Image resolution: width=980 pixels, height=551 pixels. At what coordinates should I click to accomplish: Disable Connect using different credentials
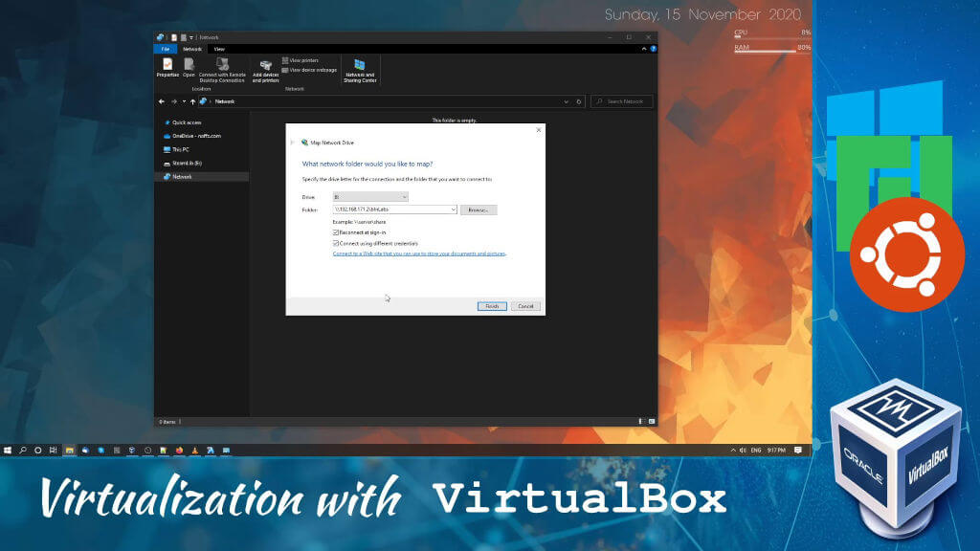click(336, 243)
